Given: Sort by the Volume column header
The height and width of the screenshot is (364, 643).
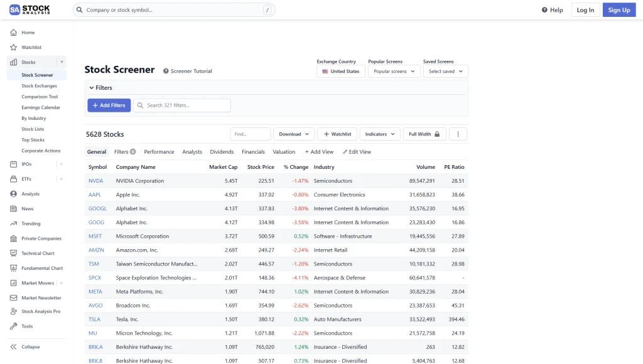Looking at the screenshot, I should [426, 167].
